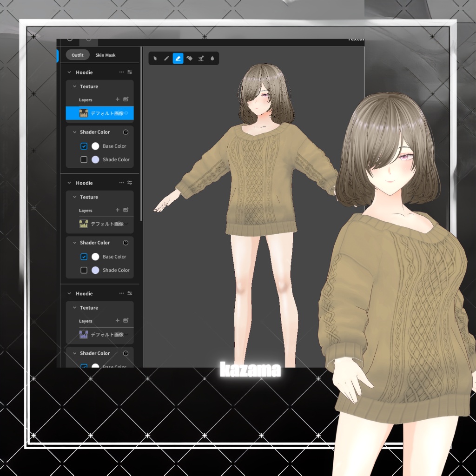
Task: Import image layer in second Hoodie's Layers
Action: click(x=126, y=210)
